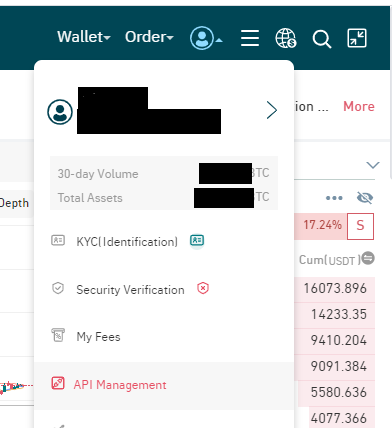Select the 9410.204 order book row
392x428 pixels.
click(x=335, y=340)
